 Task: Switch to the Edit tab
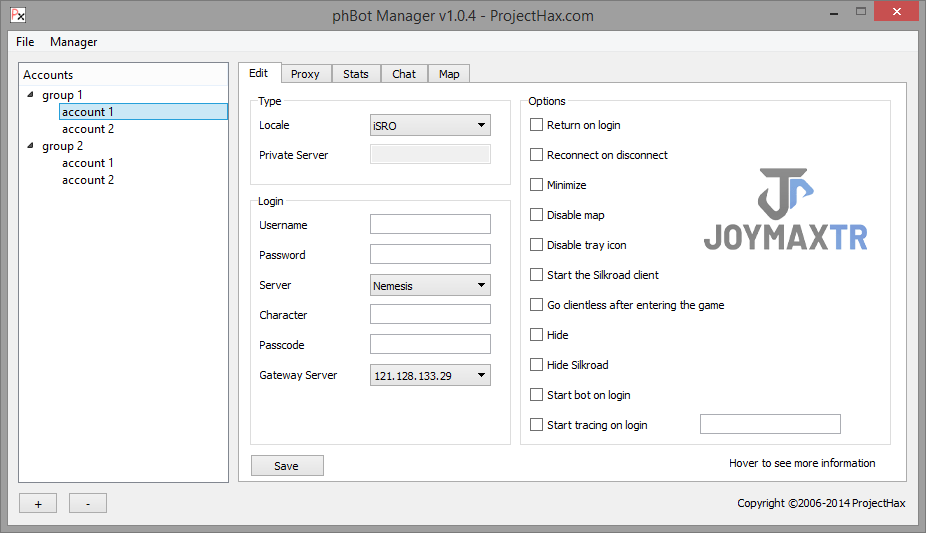[x=259, y=73]
